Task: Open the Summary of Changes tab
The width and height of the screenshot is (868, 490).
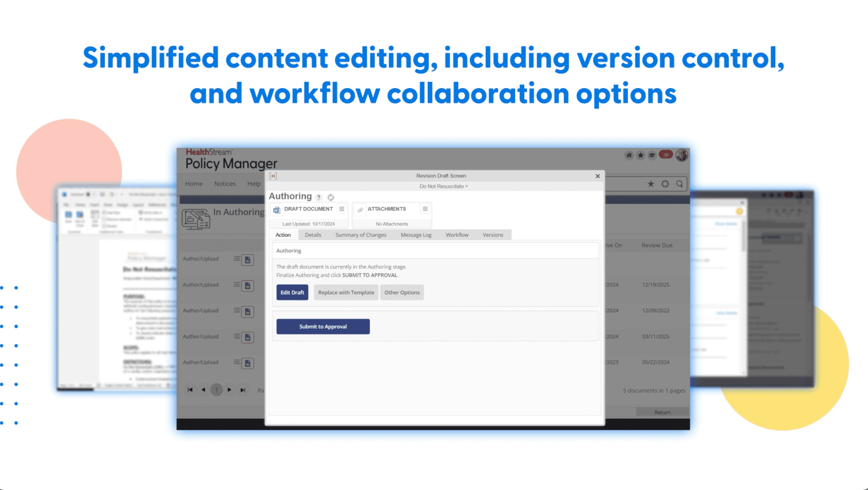Action: click(x=361, y=235)
